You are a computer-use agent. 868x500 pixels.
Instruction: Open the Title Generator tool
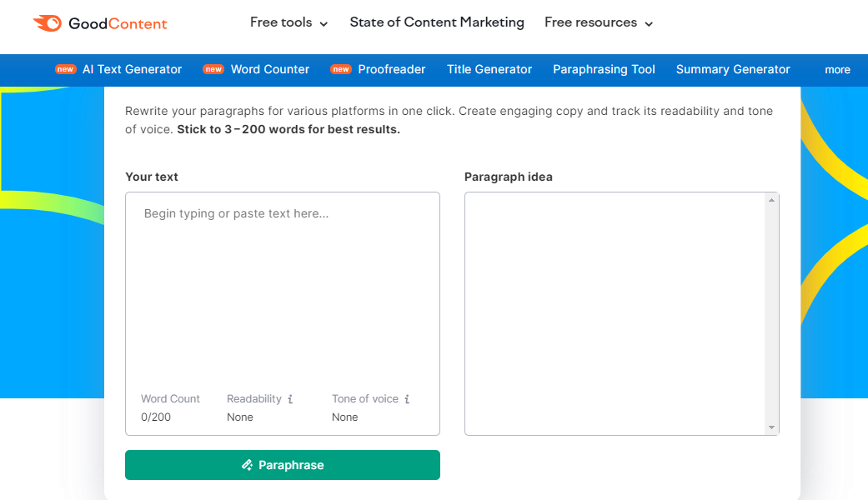coord(489,70)
